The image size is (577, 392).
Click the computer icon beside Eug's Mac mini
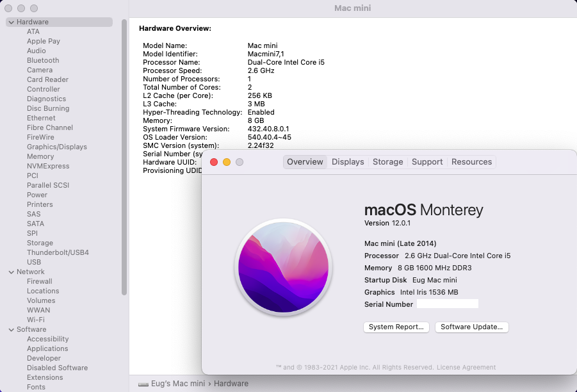pyautogui.click(x=143, y=384)
